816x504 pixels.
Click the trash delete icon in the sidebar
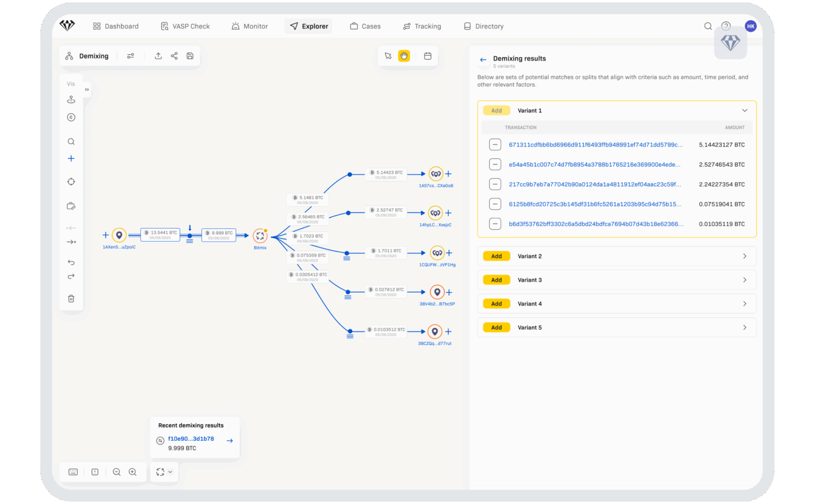click(x=71, y=298)
